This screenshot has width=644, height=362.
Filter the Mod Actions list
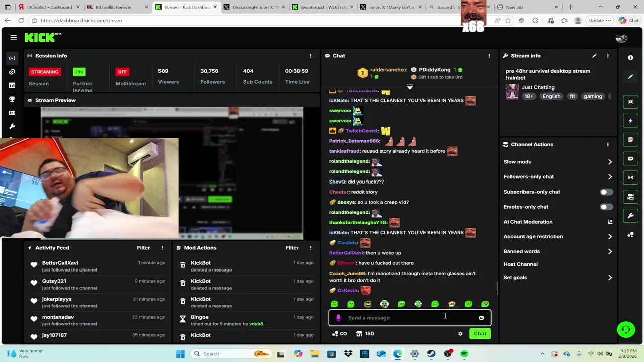292,248
